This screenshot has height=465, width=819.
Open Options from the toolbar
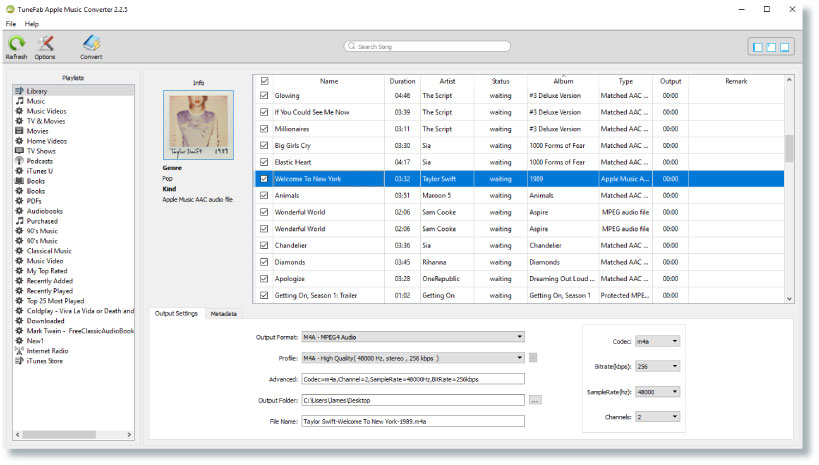(x=45, y=44)
